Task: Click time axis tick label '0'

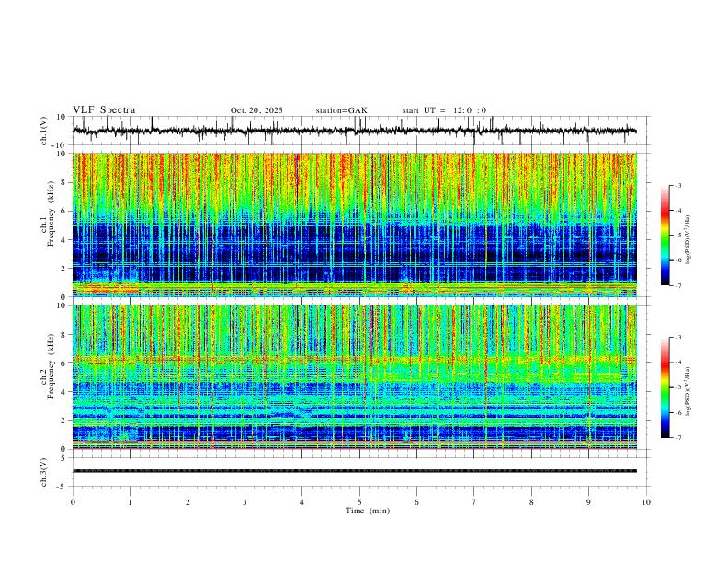Action: [73, 502]
